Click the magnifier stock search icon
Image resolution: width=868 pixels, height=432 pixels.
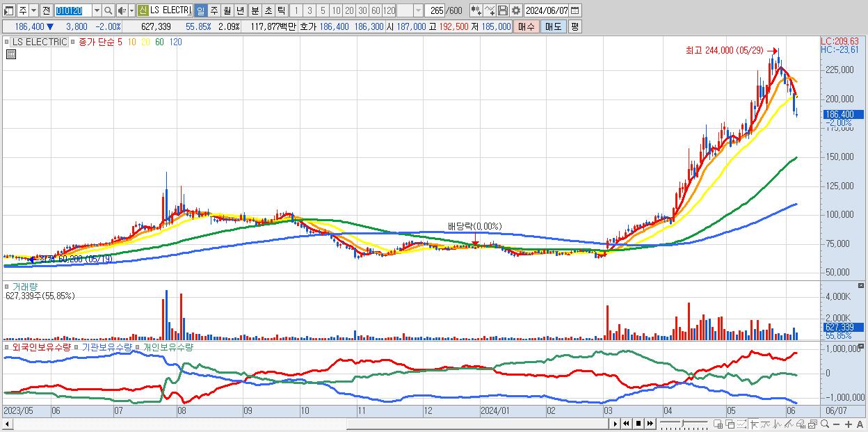click(x=108, y=10)
